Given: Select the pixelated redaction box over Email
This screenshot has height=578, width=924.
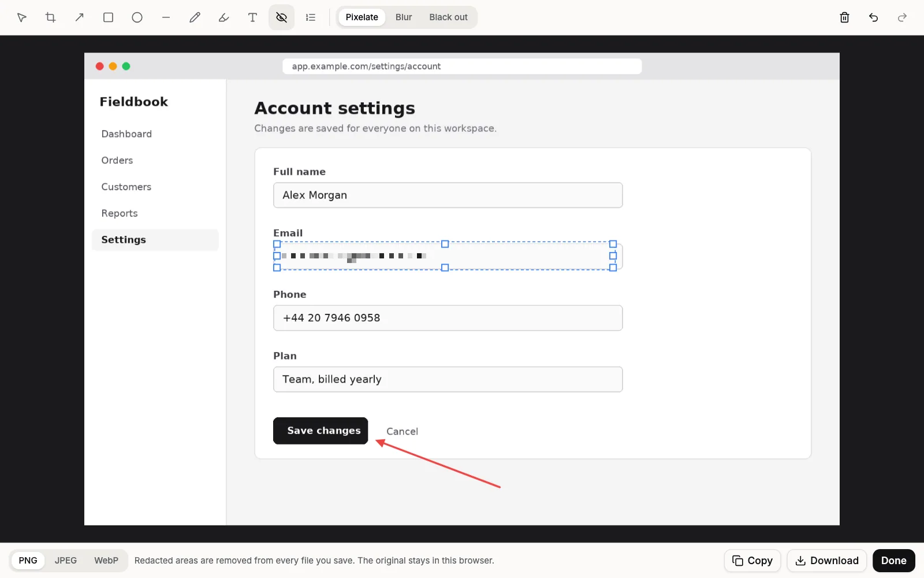Looking at the screenshot, I should coord(445,255).
